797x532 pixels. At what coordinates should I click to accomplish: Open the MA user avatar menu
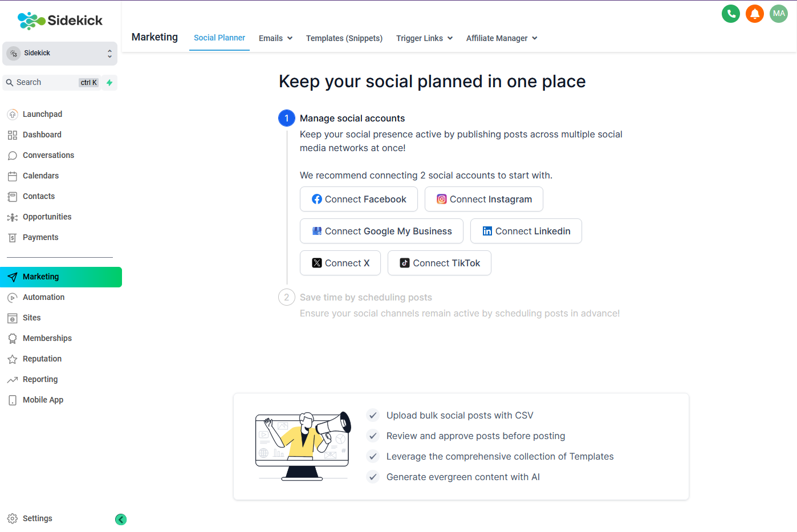[778, 14]
